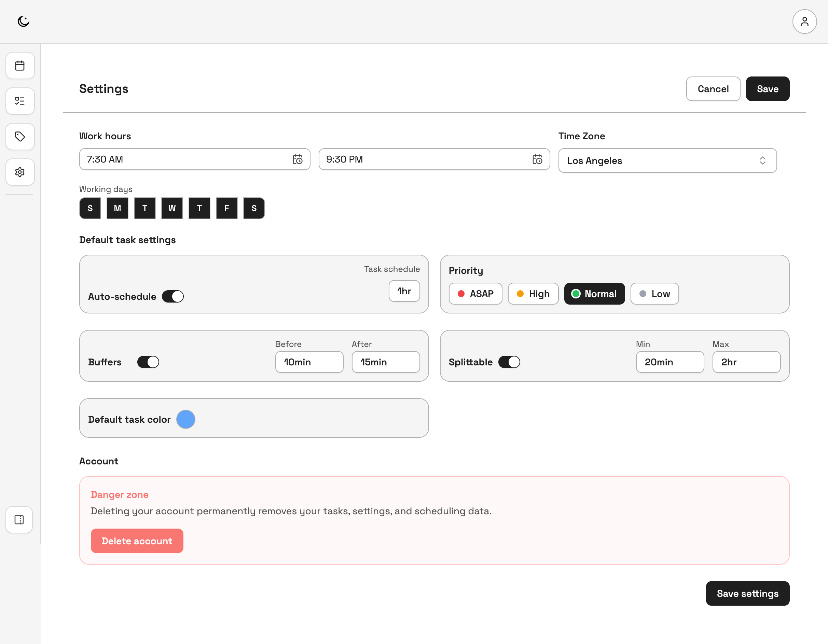Open the 1hr task schedule selector
The width and height of the screenshot is (828, 644).
click(x=404, y=291)
